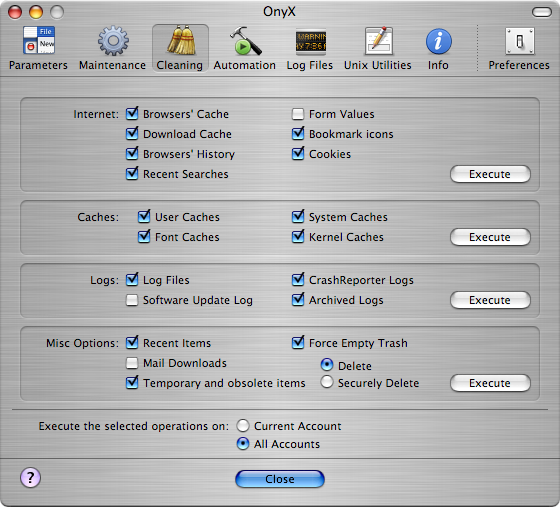
Task: Execute the Misc Options section
Action: point(490,383)
